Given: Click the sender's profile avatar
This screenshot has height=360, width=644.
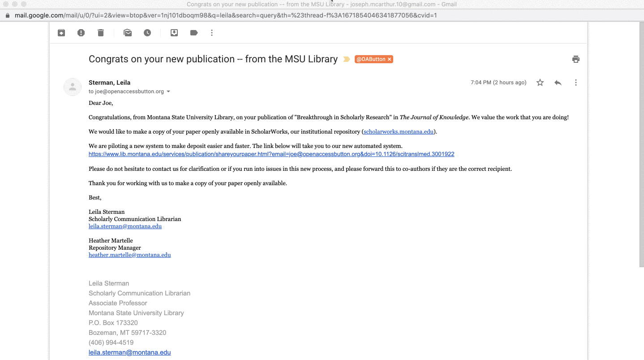Looking at the screenshot, I should (x=73, y=87).
